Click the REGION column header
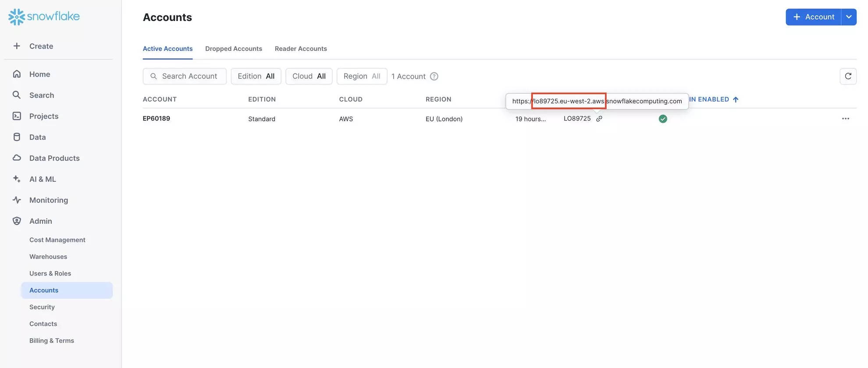Image resolution: width=868 pixels, height=368 pixels. pos(438,99)
